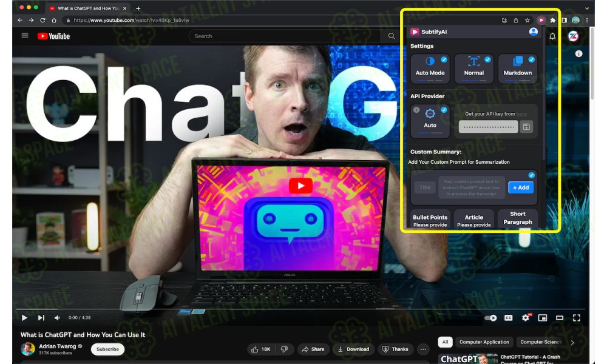Click the browser forward arrow
Viewport: 607px width, 364px height.
coord(31,20)
